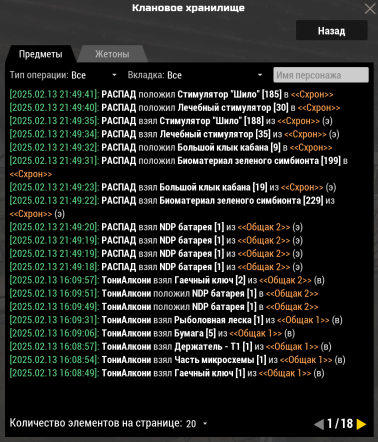This screenshot has width=378, height=442.
Task: Click the 1 / 18 page indicator
Action: 340,424
